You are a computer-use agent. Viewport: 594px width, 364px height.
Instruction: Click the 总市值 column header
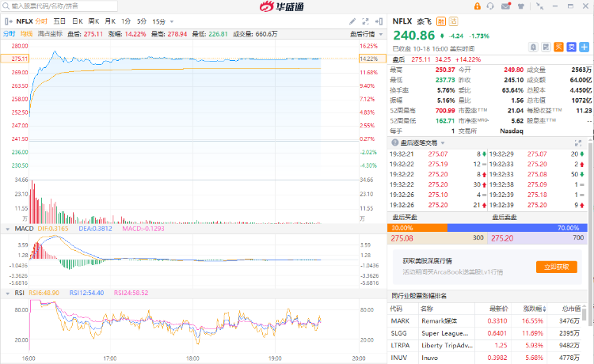tap(571, 309)
